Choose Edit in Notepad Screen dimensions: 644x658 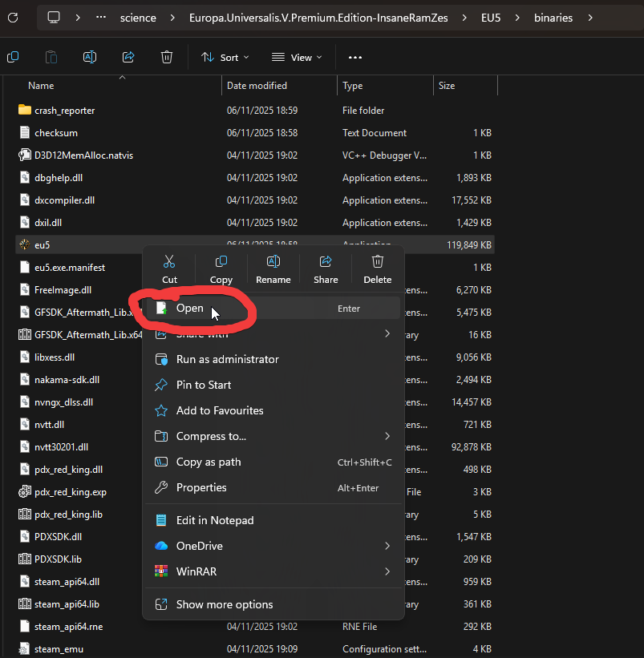point(273,520)
